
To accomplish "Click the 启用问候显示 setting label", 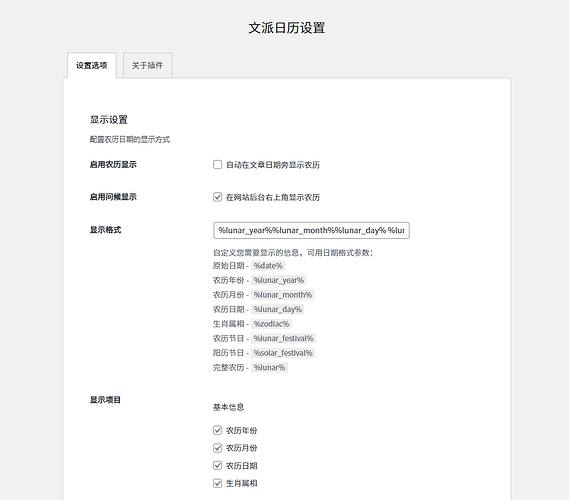I will click(113, 197).
